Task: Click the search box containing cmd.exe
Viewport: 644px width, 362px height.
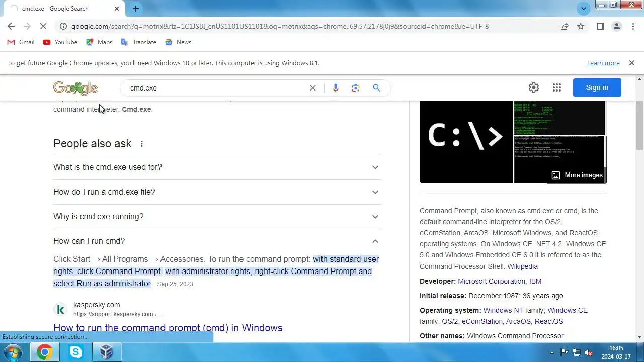Action: point(216,88)
